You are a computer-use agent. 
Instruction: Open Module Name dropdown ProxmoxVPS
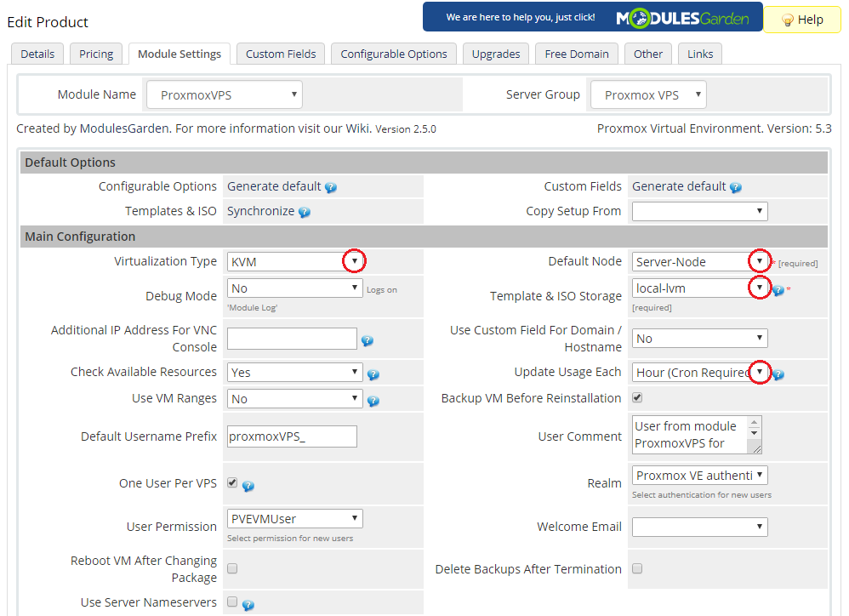coord(225,94)
